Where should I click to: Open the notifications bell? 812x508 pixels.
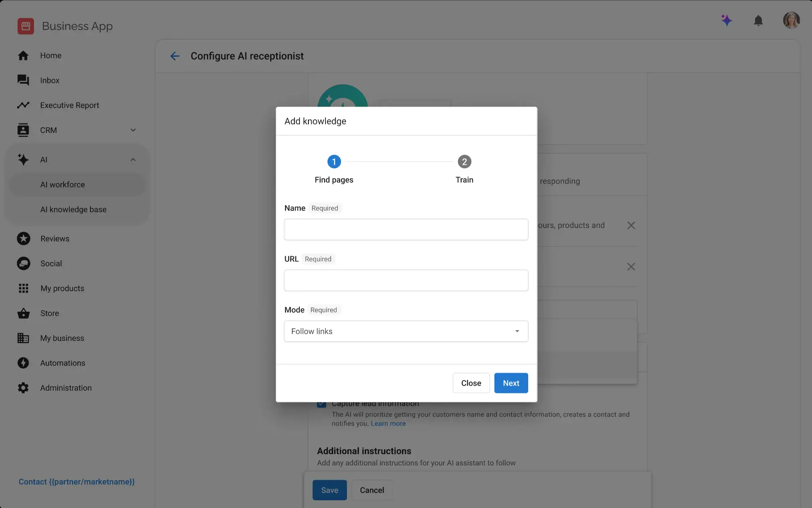[758, 21]
